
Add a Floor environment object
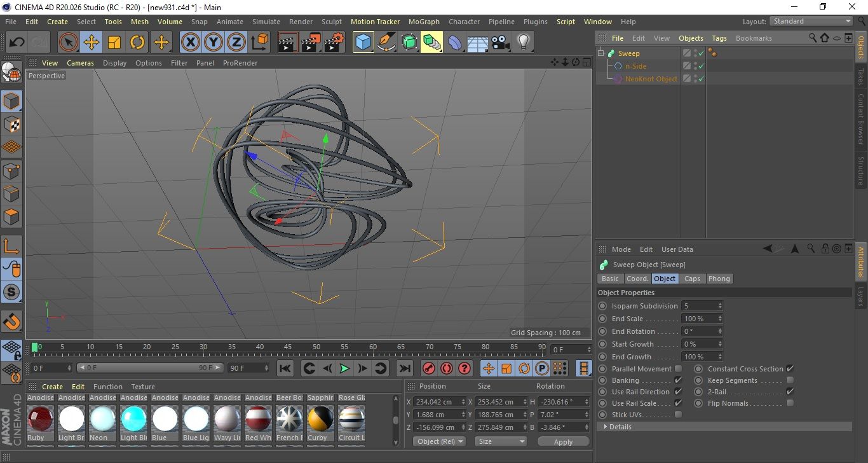[477, 43]
